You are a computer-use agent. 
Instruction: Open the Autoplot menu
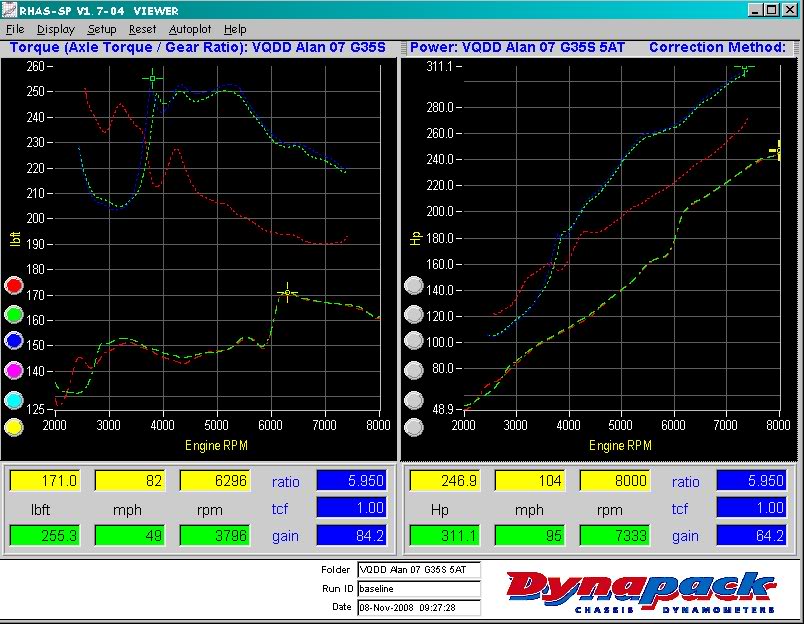190,29
